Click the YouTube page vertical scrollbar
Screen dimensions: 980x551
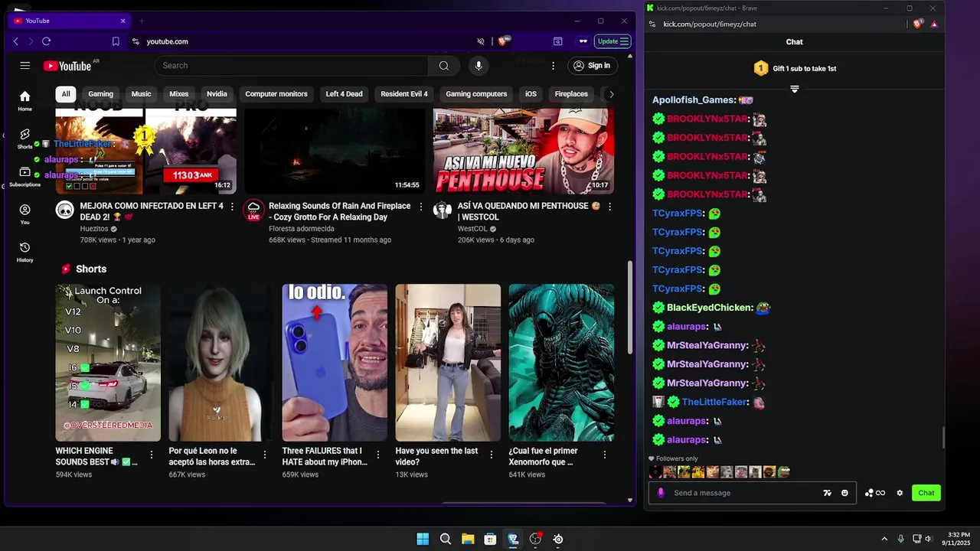[x=630, y=307]
